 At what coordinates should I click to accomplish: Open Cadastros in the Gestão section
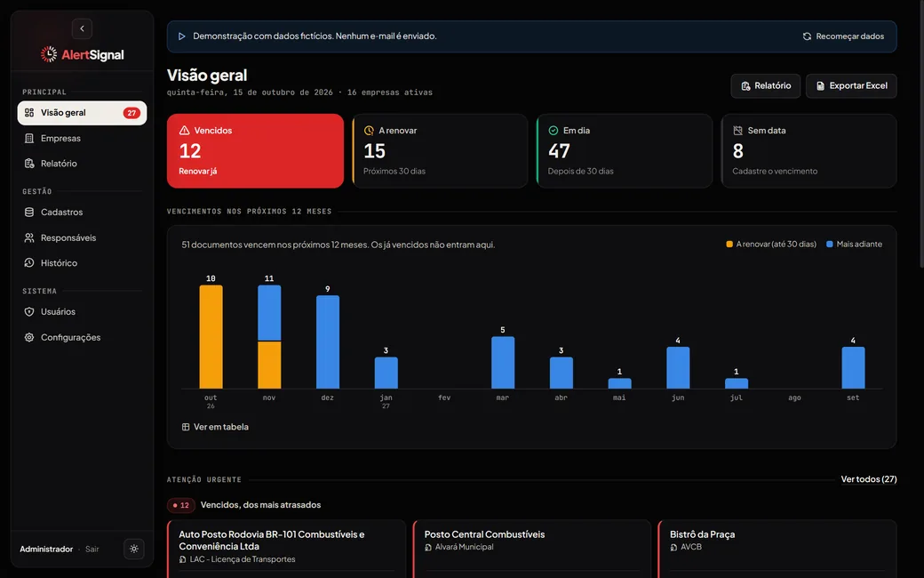tap(82, 212)
